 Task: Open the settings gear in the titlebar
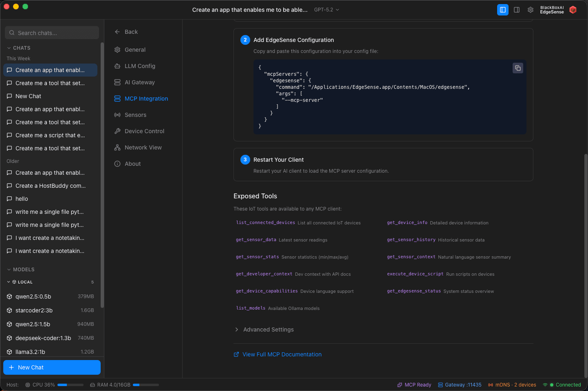(x=530, y=9)
